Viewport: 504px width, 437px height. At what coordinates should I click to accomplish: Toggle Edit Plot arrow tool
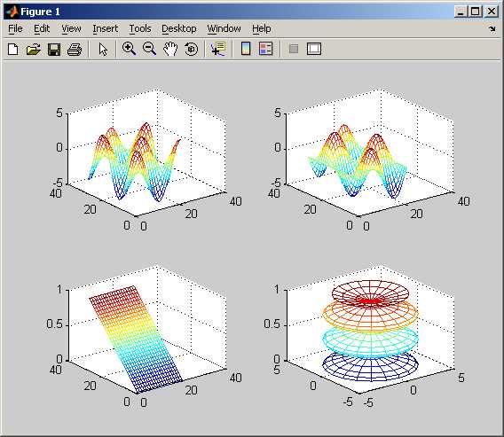click(x=103, y=49)
